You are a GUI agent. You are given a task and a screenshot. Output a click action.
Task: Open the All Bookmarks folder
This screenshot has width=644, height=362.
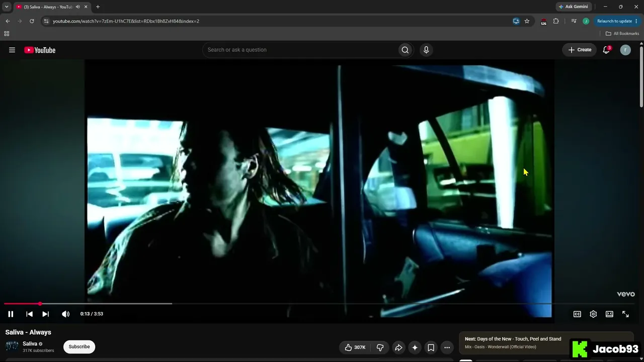tap(622, 34)
